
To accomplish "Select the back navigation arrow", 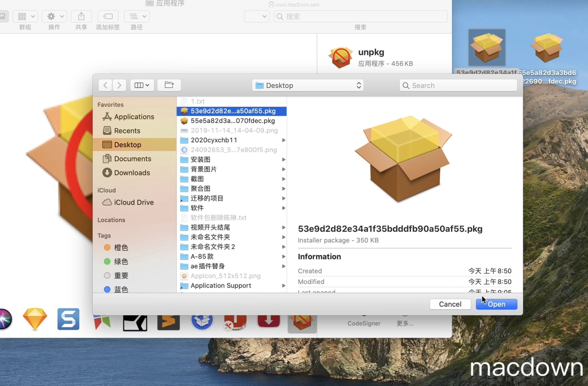I will pyautogui.click(x=105, y=85).
